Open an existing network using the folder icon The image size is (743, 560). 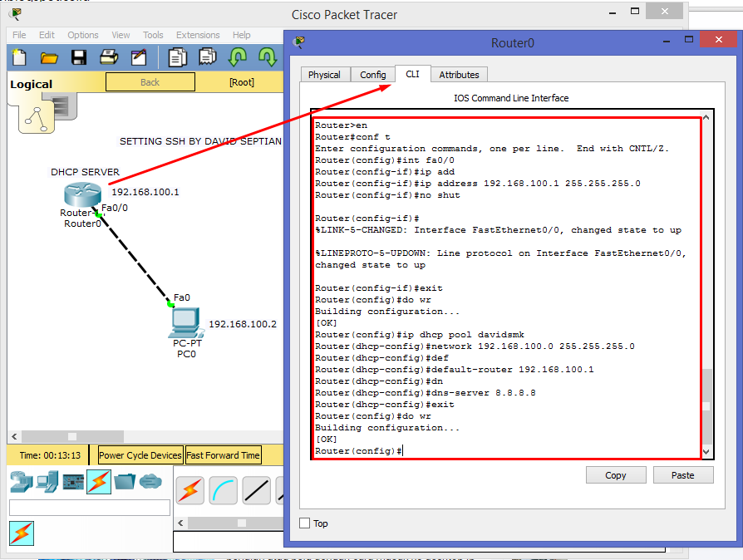coord(49,56)
